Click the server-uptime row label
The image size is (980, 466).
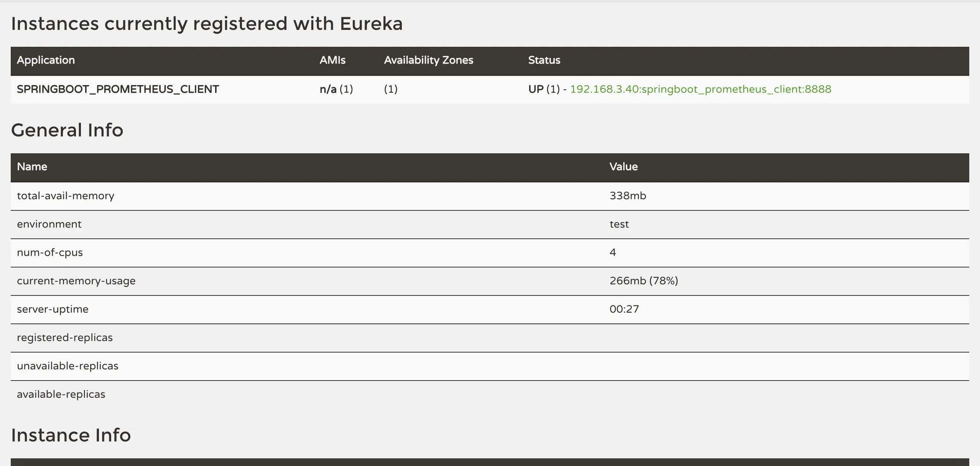53,309
